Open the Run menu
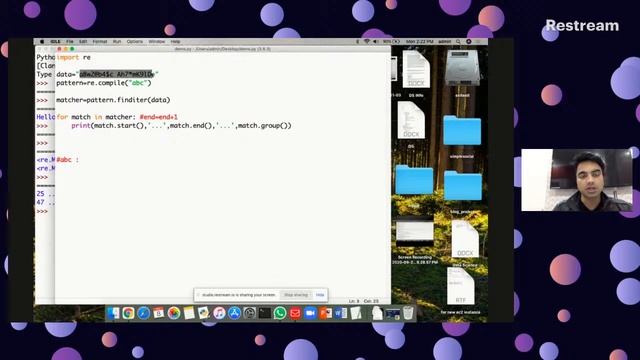The height and width of the screenshot is (360, 640). tap(117, 42)
